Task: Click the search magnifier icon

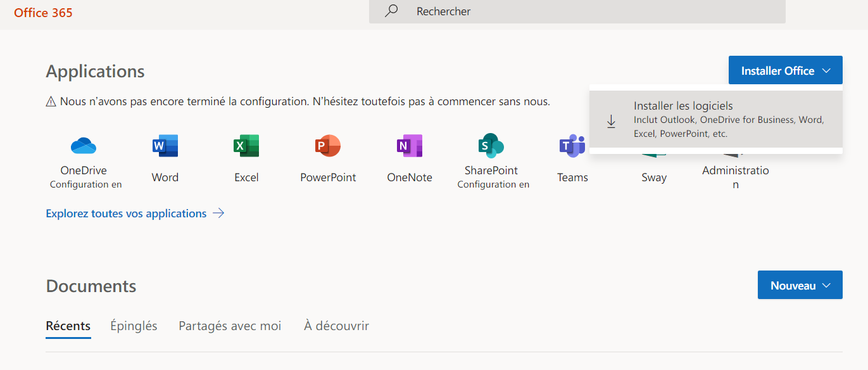Action: click(x=391, y=11)
